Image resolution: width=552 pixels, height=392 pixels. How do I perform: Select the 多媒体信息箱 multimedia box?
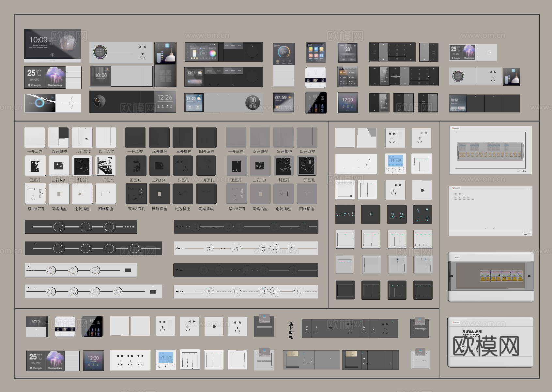point(490,342)
